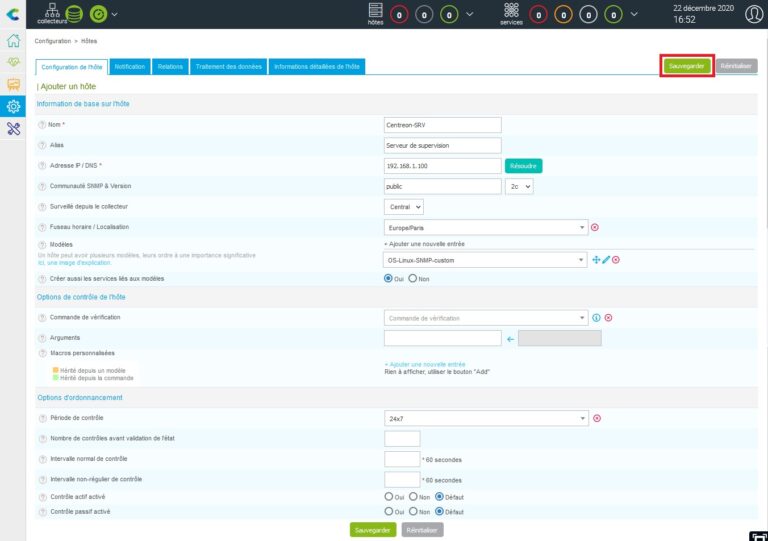Switch to Configuration de l'hôte tab

72,67
